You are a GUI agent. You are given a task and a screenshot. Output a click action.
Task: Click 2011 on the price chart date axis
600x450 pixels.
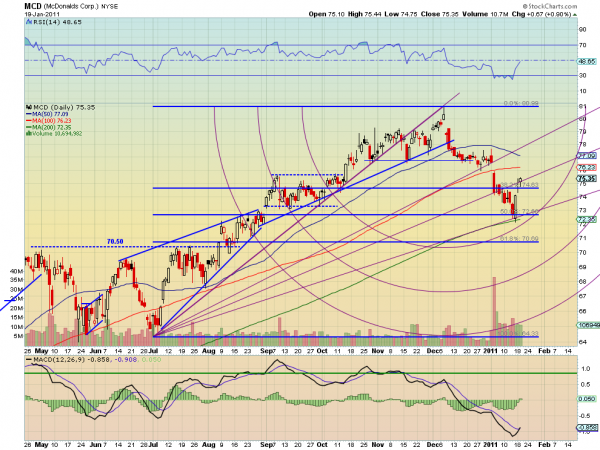tap(490, 351)
